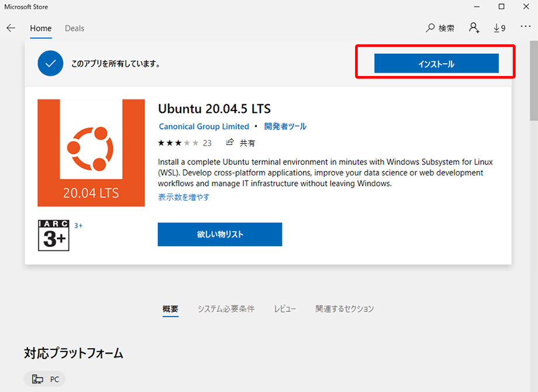Image resolution: width=538 pixels, height=392 pixels.
Task: Click the 3+ age rating link
Action: pyautogui.click(x=78, y=225)
